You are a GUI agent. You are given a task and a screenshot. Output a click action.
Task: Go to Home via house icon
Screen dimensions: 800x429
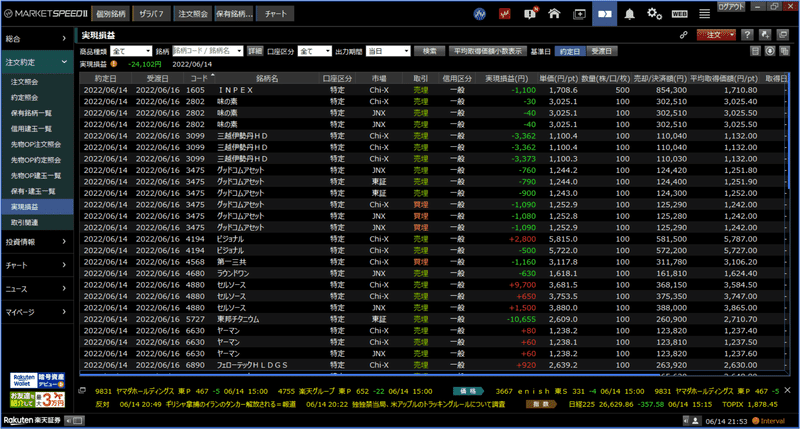pos(554,14)
